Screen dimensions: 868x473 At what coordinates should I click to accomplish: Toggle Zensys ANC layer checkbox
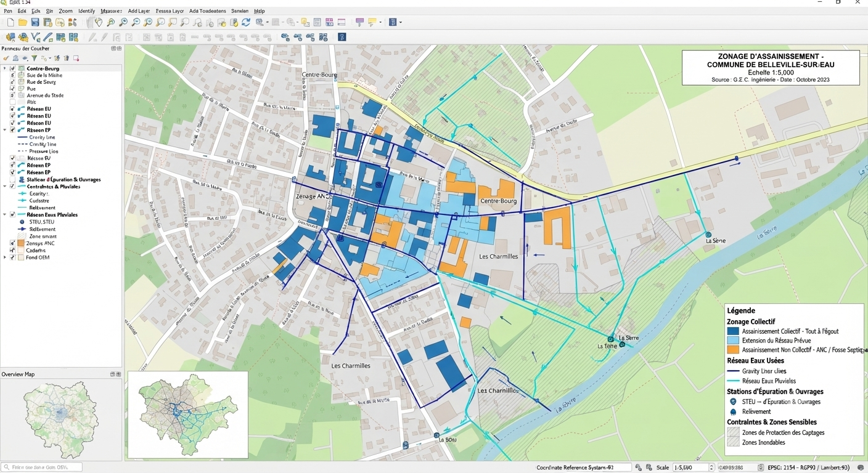[13, 243]
